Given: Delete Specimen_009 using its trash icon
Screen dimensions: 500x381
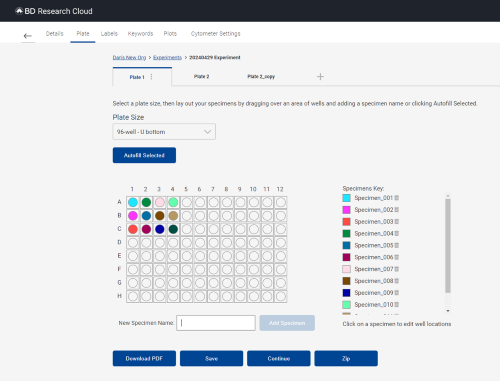Looking at the screenshot, I should (x=397, y=293).
